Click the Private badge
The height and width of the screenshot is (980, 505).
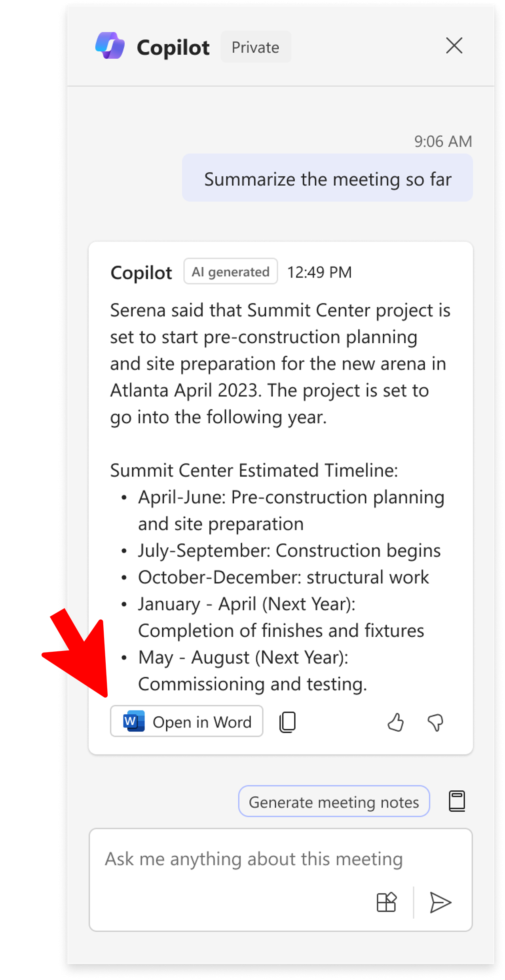coord(256,47)
